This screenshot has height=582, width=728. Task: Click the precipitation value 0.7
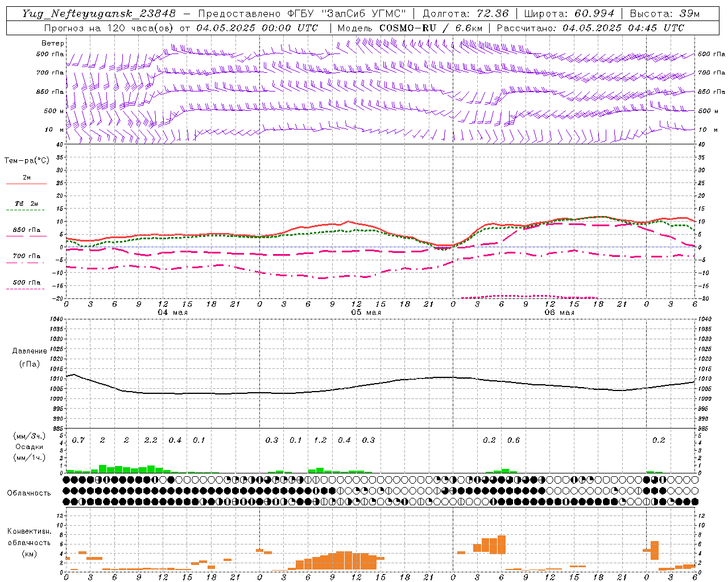pos(78,440)
